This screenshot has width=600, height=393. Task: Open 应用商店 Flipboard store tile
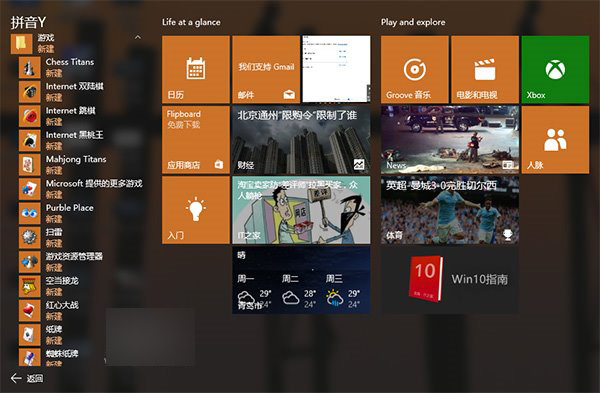point(196,140)
